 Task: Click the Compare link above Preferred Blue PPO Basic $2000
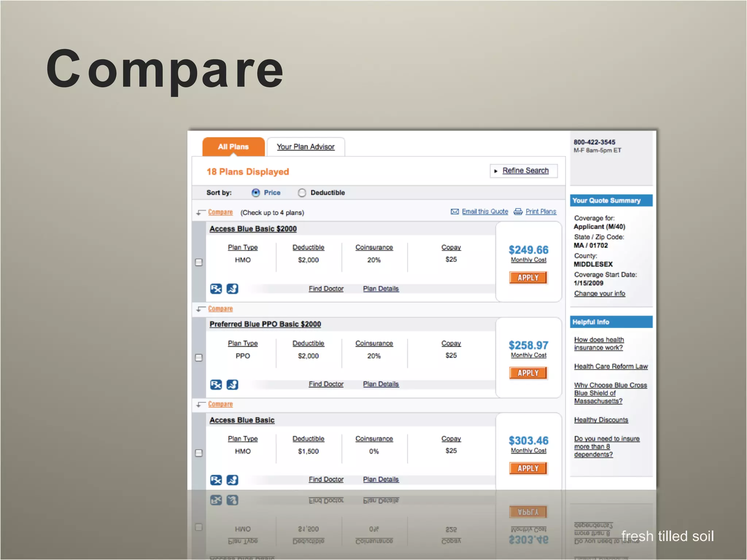[220, 308]
